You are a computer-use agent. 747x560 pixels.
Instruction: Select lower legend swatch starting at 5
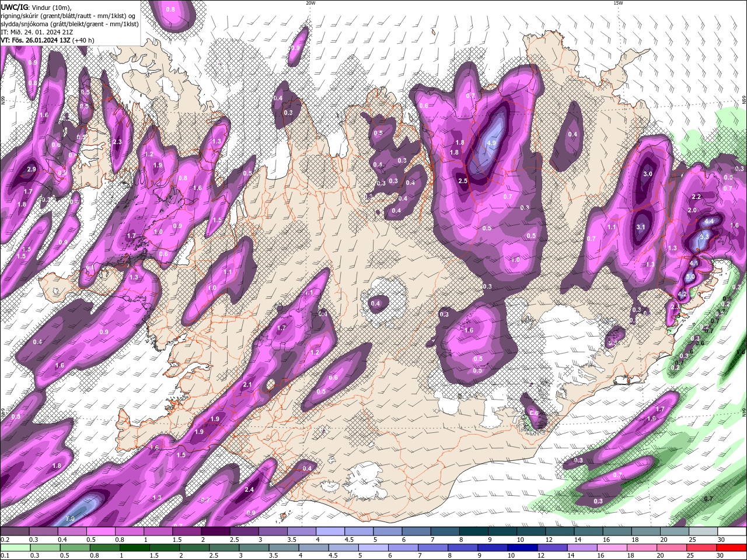click(373, 548)
